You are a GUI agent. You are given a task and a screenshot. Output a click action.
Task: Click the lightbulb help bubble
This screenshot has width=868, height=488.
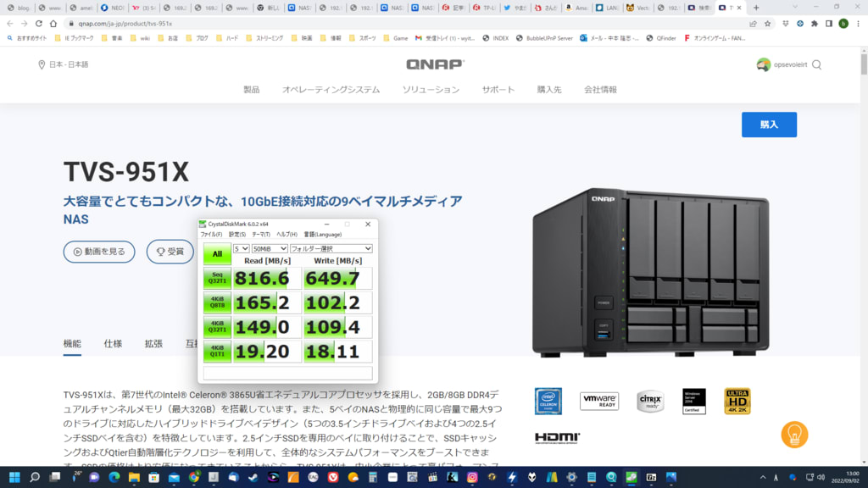794,435
